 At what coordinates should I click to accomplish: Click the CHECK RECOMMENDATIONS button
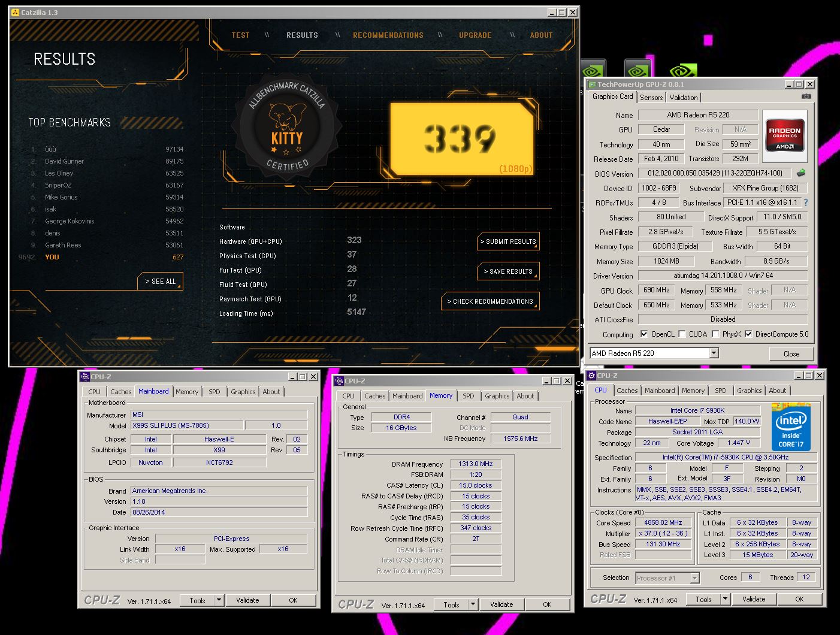(x=490, y=301)
